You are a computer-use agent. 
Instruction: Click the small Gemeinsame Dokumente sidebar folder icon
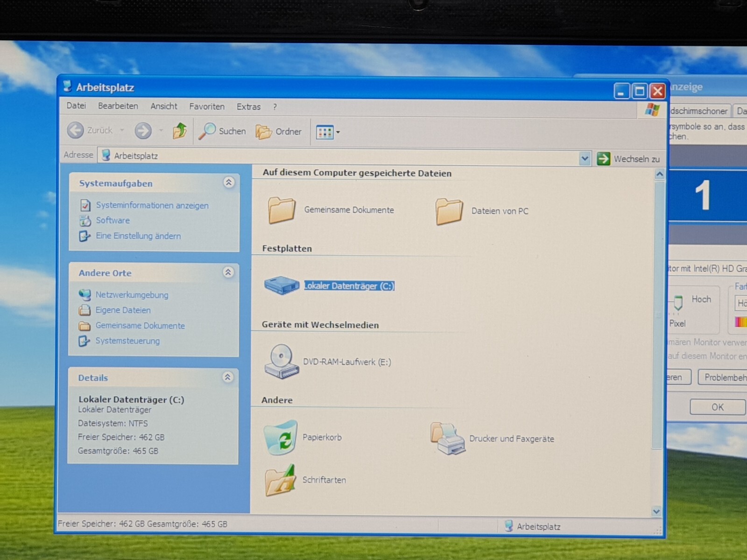pyautogui.click(x=85, y=326)
